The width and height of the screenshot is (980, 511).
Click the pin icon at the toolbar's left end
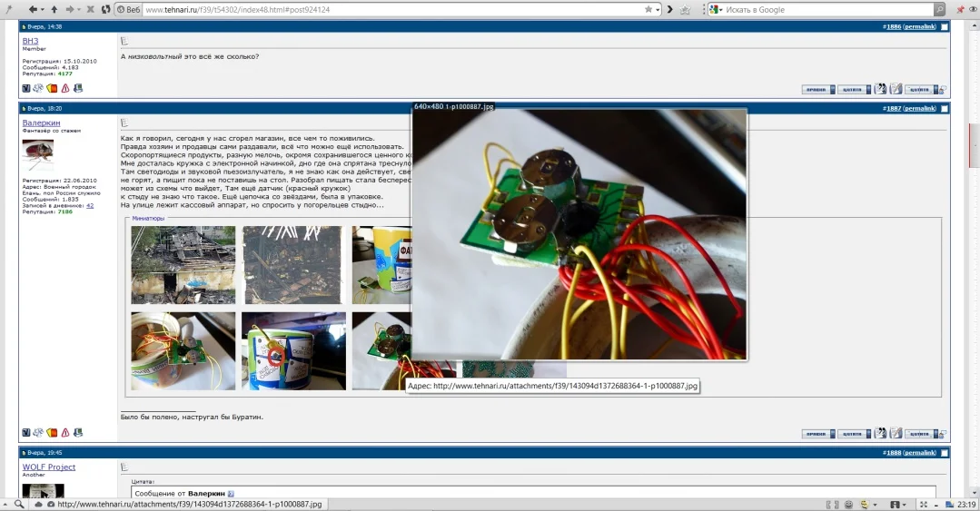(9, 9)
